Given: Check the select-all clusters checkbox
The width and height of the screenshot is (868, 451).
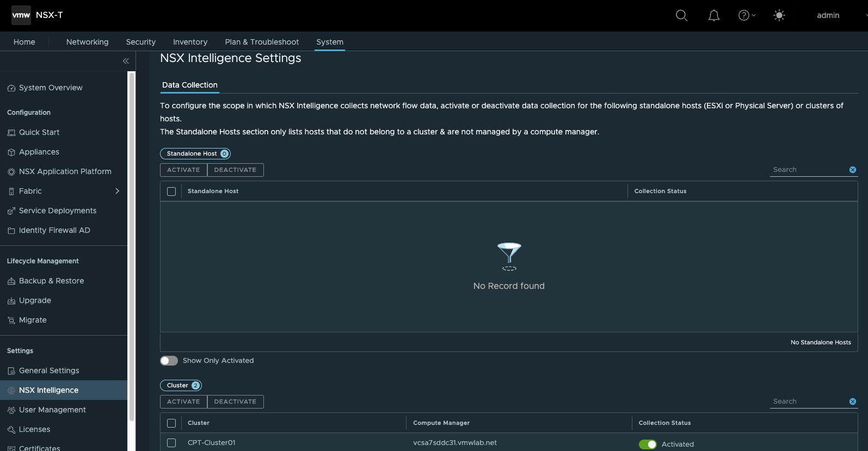Looking at the screenshot, I should 171,423.
